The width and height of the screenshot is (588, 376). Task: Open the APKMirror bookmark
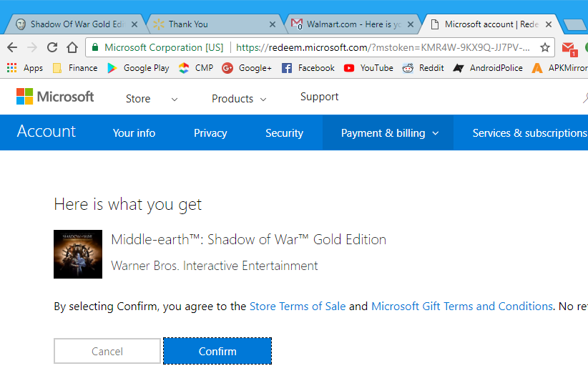click(559, 68)
